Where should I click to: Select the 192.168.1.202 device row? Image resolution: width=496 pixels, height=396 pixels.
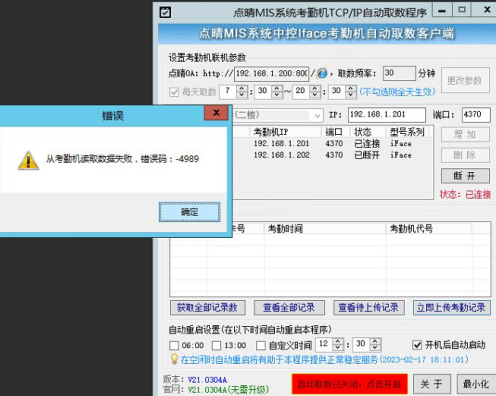[333, 155]
